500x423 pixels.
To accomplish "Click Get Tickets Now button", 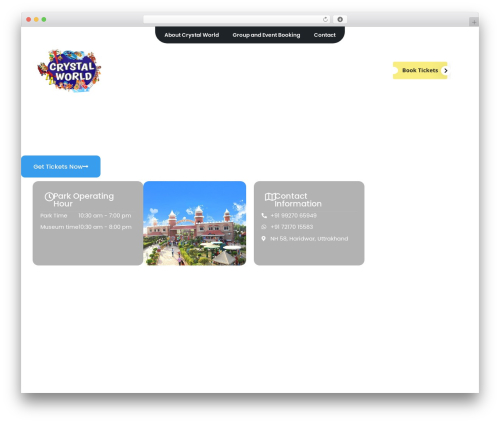I will [x=61, y=166].
